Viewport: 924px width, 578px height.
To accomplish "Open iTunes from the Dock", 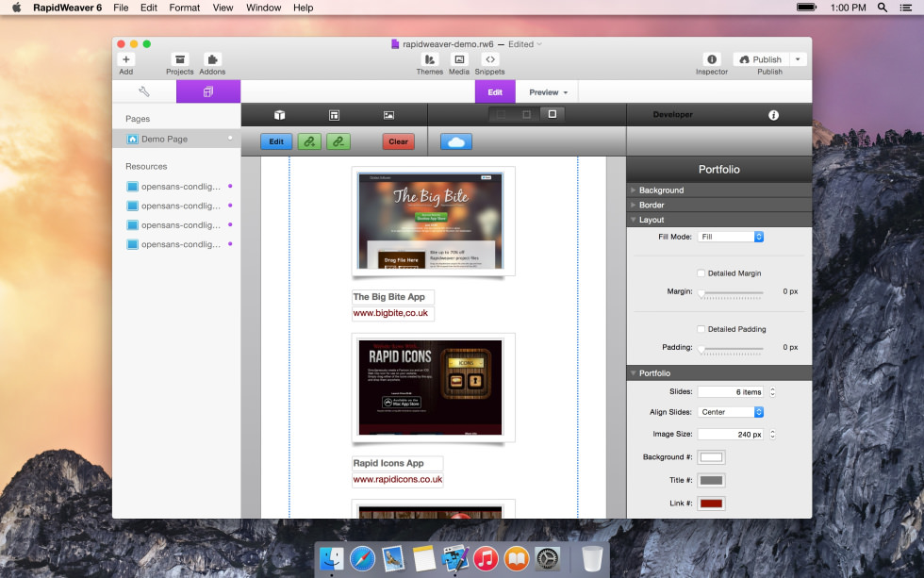I will pos(486,558).
